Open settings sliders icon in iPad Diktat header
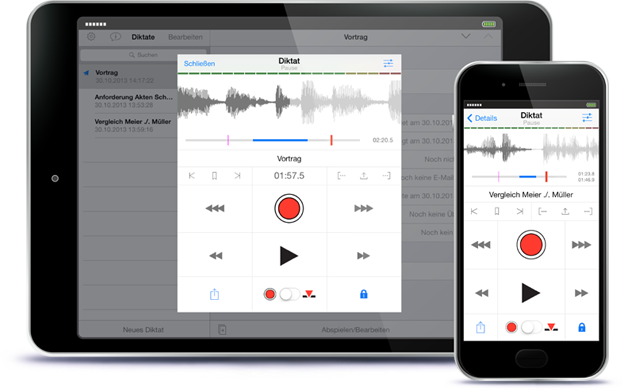623x390 pixels. (x=388, y=63)
